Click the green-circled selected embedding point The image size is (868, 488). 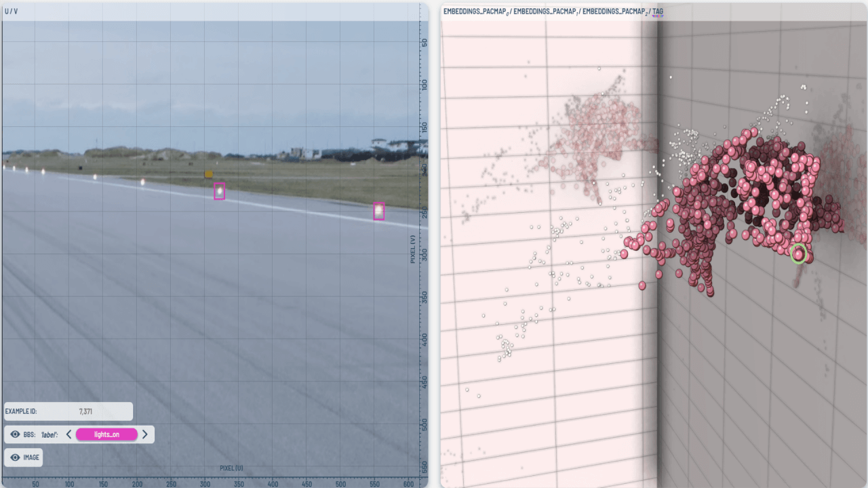point(799,253)
